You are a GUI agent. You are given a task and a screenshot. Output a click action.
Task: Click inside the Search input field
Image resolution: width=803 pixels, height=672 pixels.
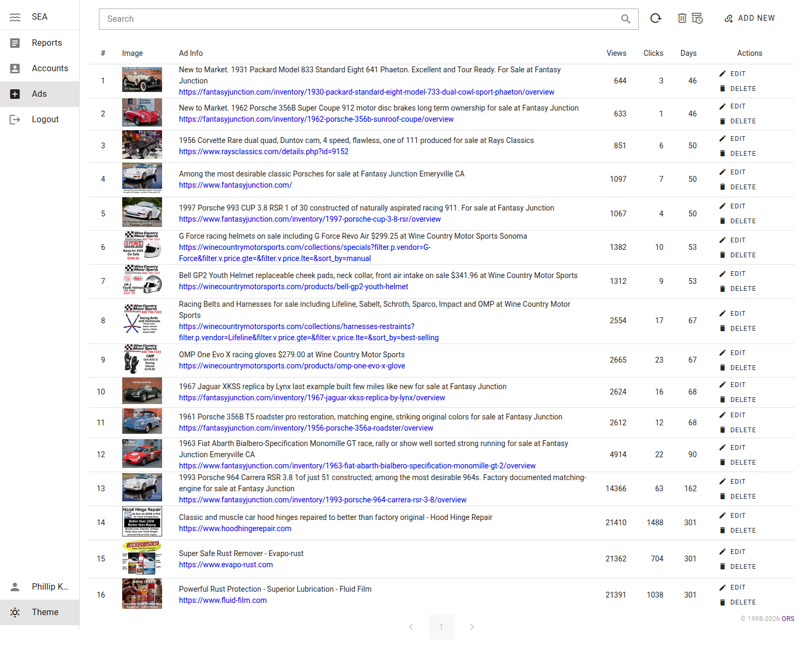pos(319,19)
